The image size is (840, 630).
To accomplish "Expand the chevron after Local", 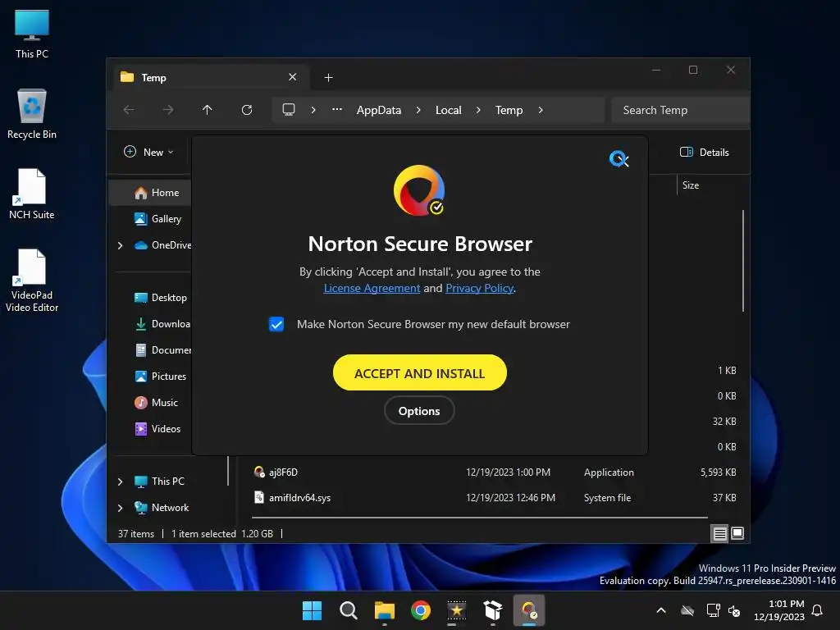I will (x=478, y=110).
